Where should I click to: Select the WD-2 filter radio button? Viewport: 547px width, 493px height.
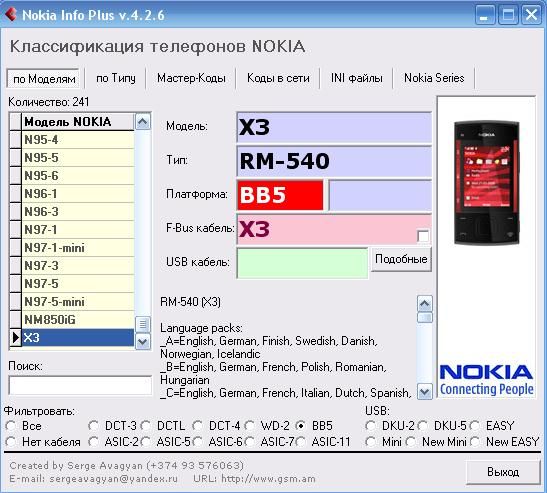[x=249, y=426]
